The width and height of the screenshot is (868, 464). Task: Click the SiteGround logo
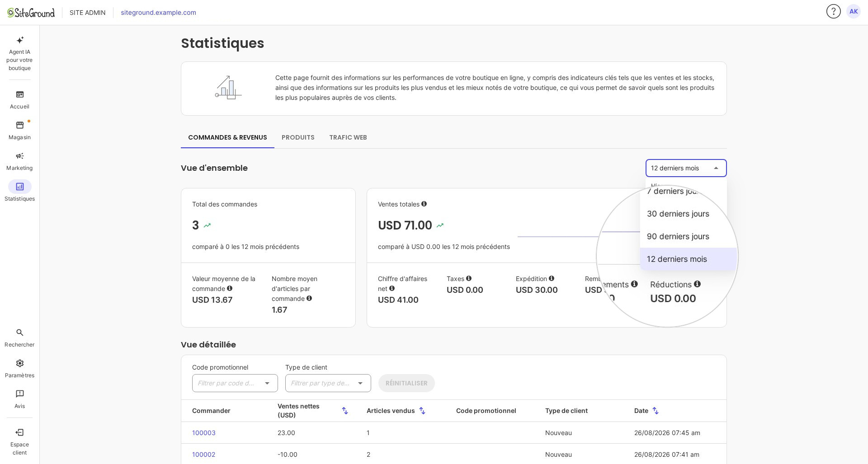point(31,13)
